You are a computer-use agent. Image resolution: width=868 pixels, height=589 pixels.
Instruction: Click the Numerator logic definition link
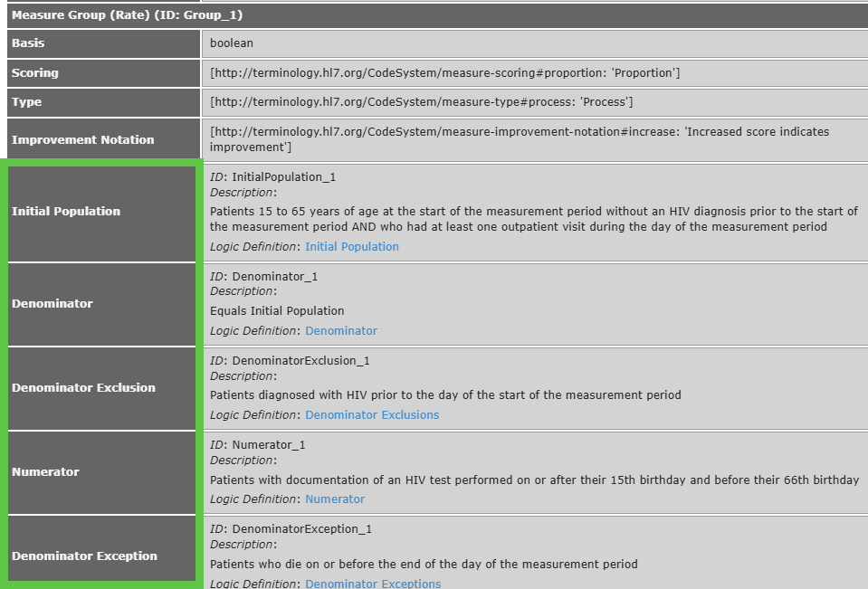[334, 499]
